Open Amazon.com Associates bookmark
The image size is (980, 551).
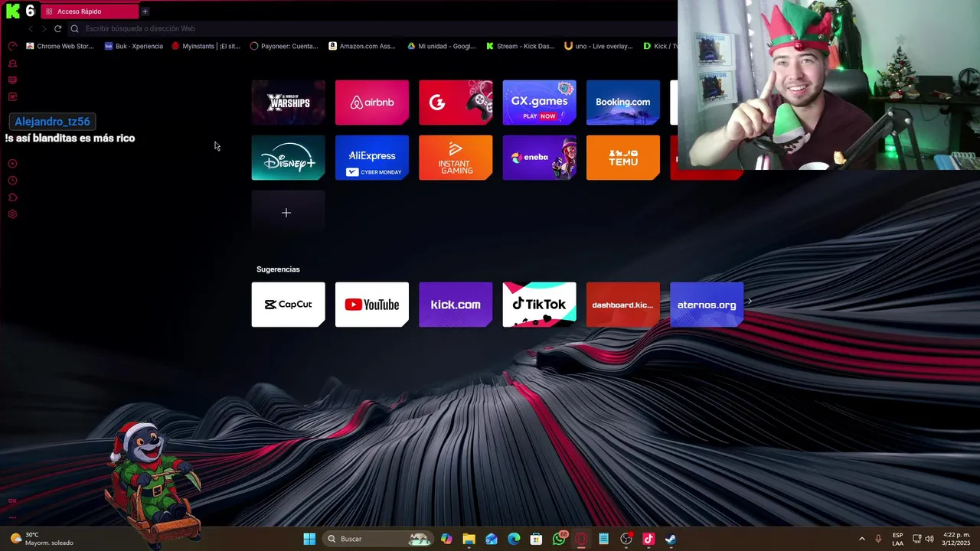362,46
